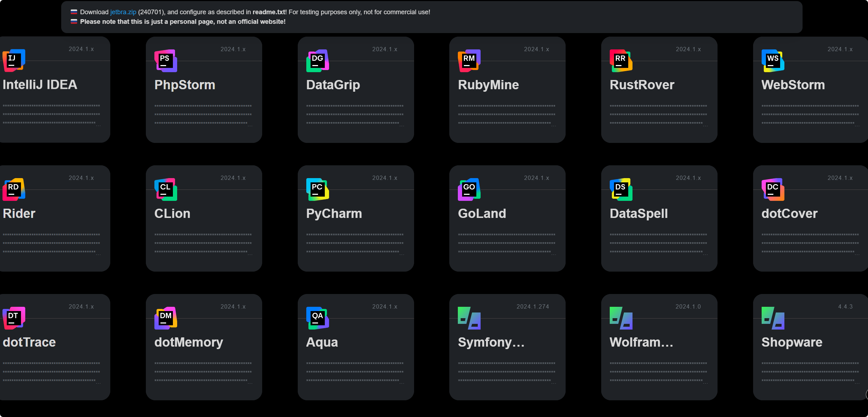Click the Symfony plugin logo icon
Screen dimensions: 868x417
pos(469,318)
